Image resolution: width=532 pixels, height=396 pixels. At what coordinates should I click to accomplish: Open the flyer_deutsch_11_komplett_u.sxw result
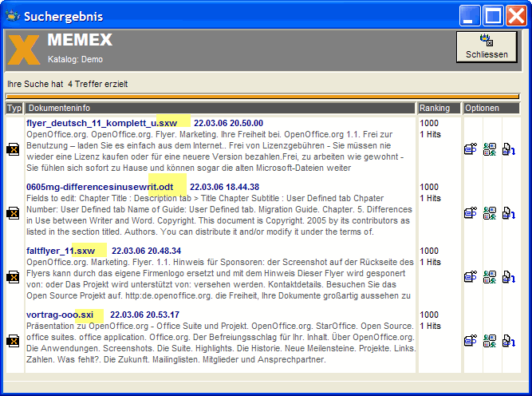point(102,123)
